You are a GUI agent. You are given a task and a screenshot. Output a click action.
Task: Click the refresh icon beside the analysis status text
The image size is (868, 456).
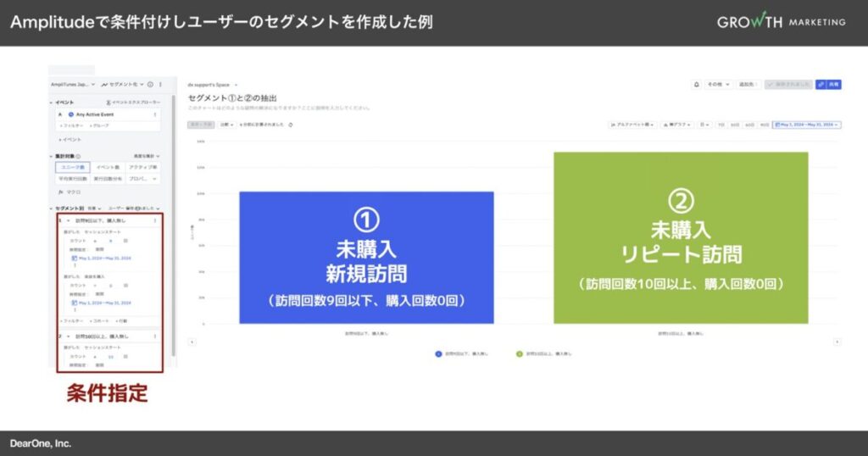(x=291, y=125)
